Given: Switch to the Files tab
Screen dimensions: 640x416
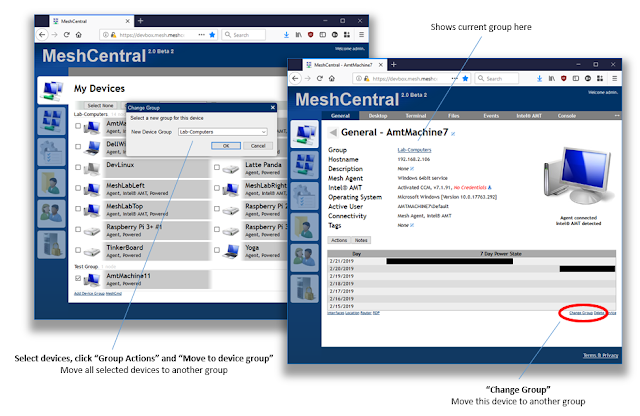Looking at the screenshot, I should tap(453, 116).
